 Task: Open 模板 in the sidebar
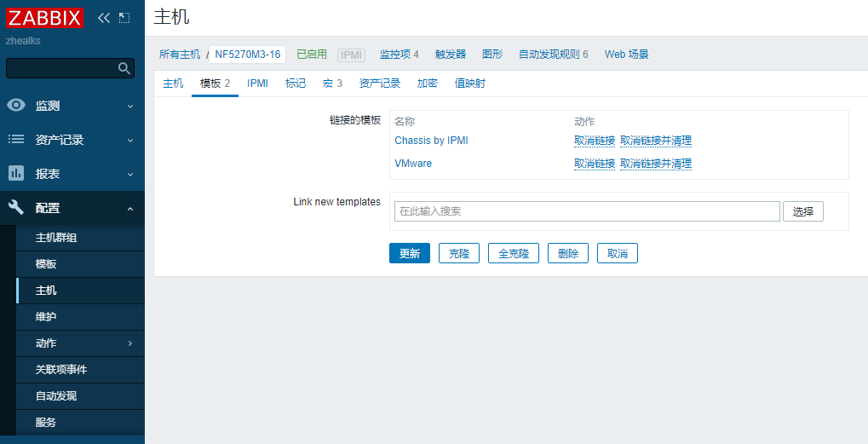(x=80, y=264)
